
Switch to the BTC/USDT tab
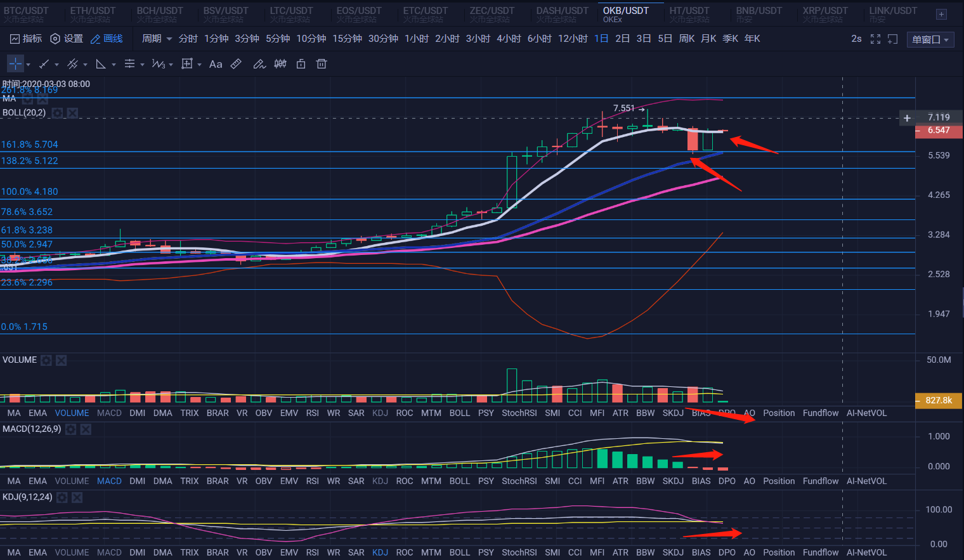(26, 14)
